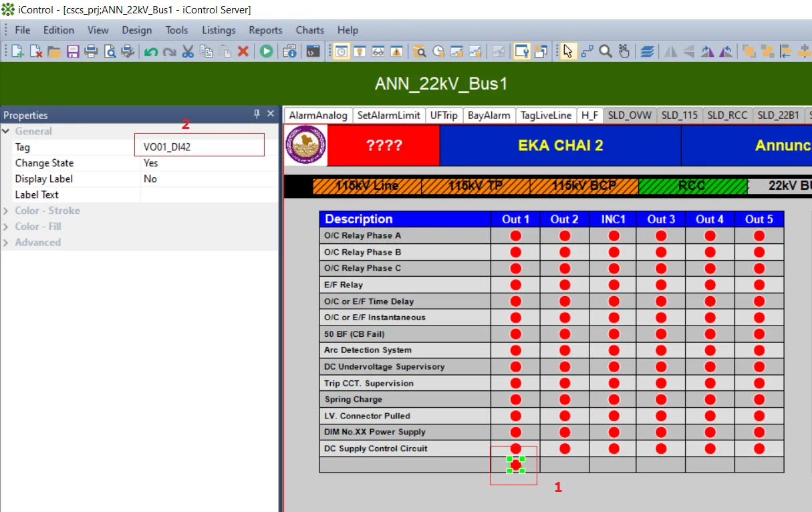Switch to the SLD_OVW tab
This screenshot has height=512, width=812.
tap(630, 115)
